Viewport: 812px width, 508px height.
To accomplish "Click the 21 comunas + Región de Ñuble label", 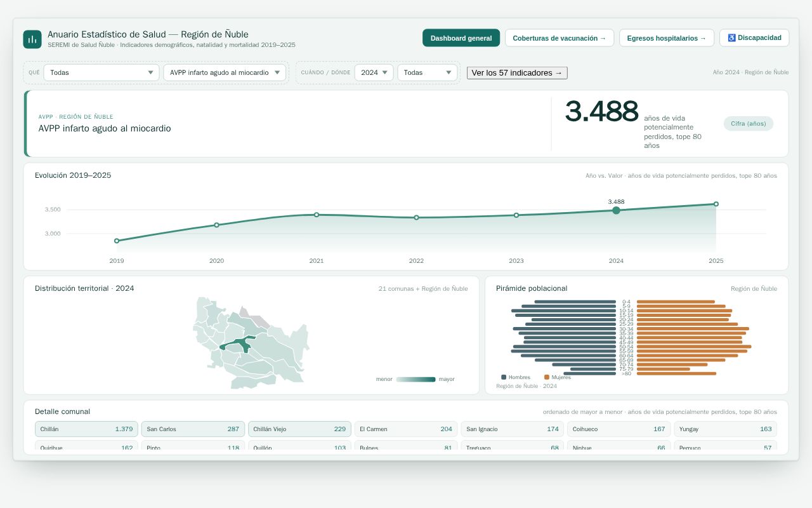I will 423,289.
